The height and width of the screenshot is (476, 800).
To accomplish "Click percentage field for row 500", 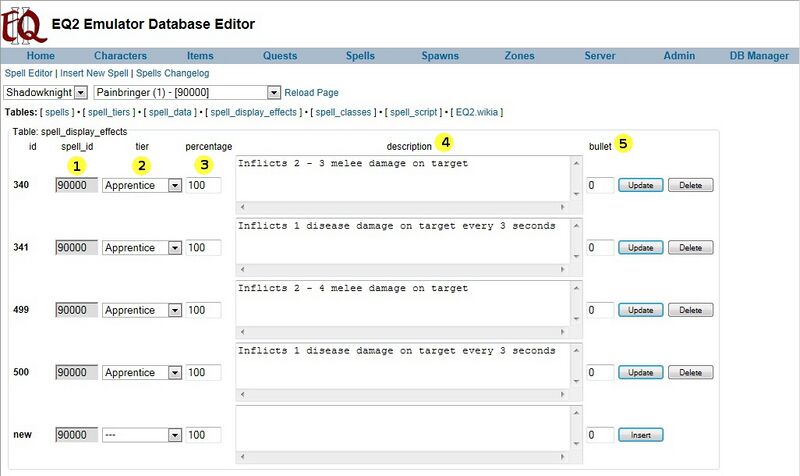I will point(203,373).
